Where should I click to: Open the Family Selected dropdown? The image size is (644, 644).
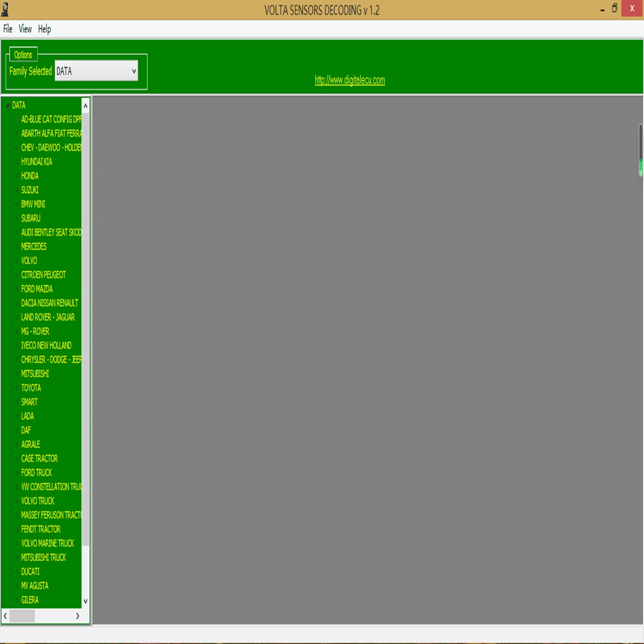[x=96, y=71]
